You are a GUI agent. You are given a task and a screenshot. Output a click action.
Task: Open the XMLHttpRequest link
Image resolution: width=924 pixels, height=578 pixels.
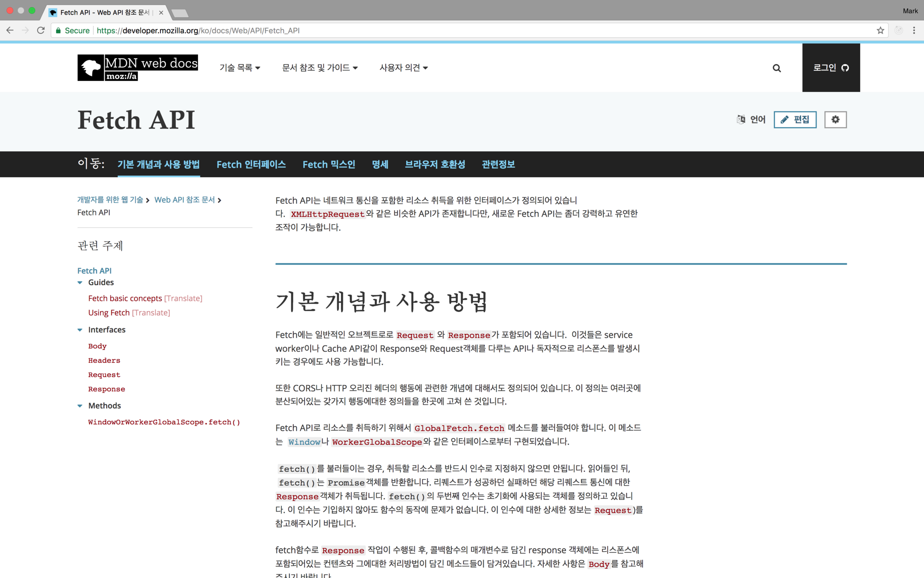327,214
